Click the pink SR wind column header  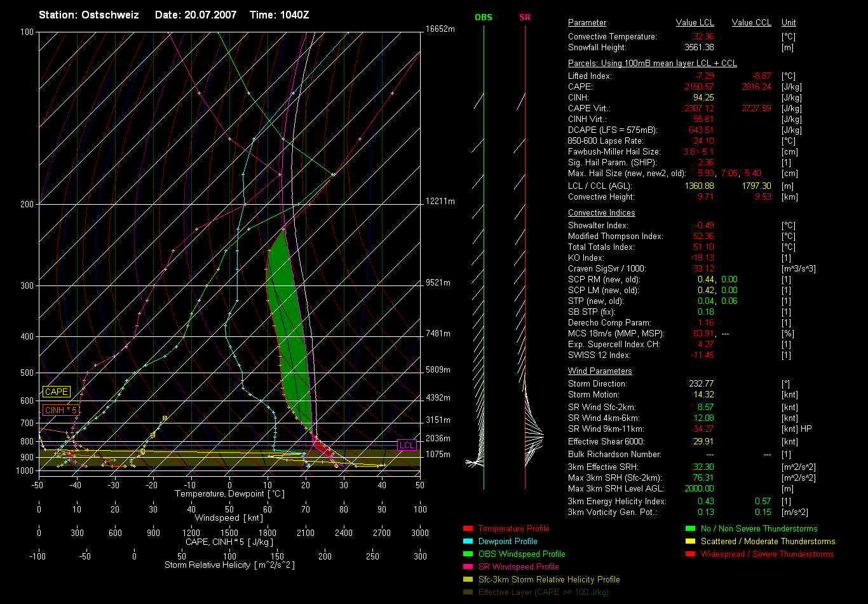[x=525, y=18]
